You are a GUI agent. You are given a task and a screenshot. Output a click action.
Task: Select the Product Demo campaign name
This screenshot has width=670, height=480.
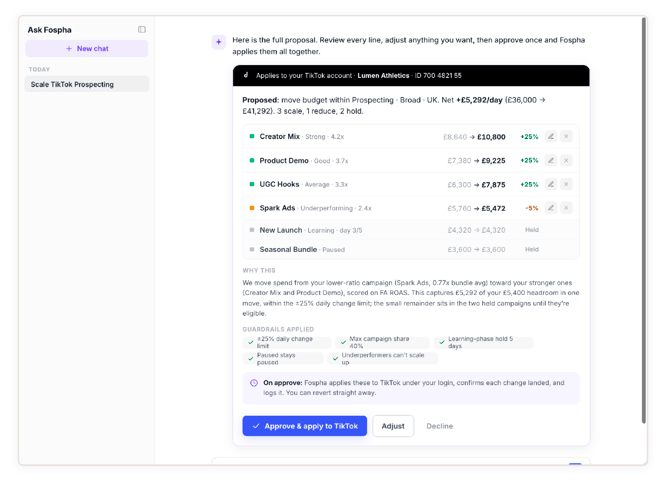pyautogui.click(x=284, y=160)
